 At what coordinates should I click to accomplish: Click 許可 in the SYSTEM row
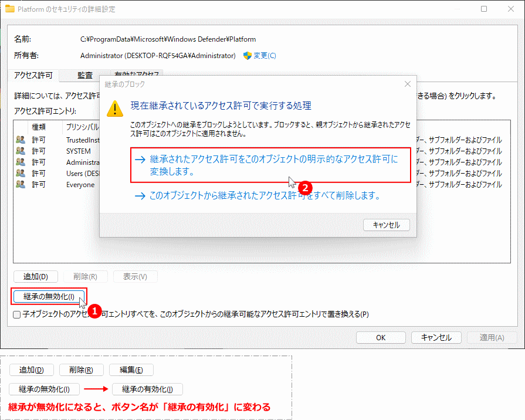(39, 151)
